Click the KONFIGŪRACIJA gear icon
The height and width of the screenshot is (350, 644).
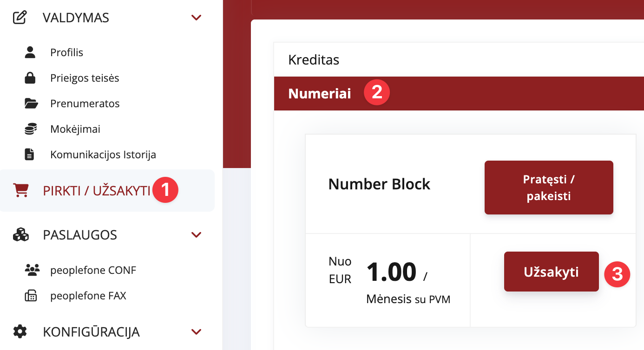[20, 332]
